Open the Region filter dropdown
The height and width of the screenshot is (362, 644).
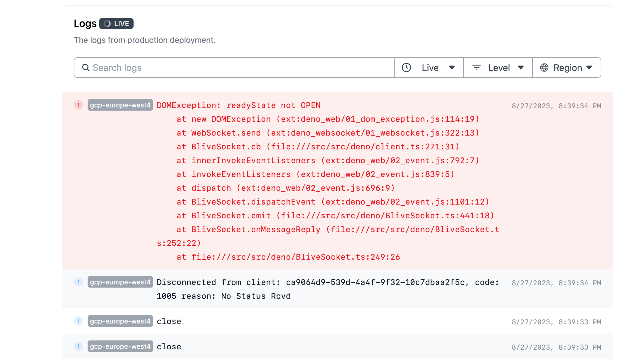click(567, 68)
